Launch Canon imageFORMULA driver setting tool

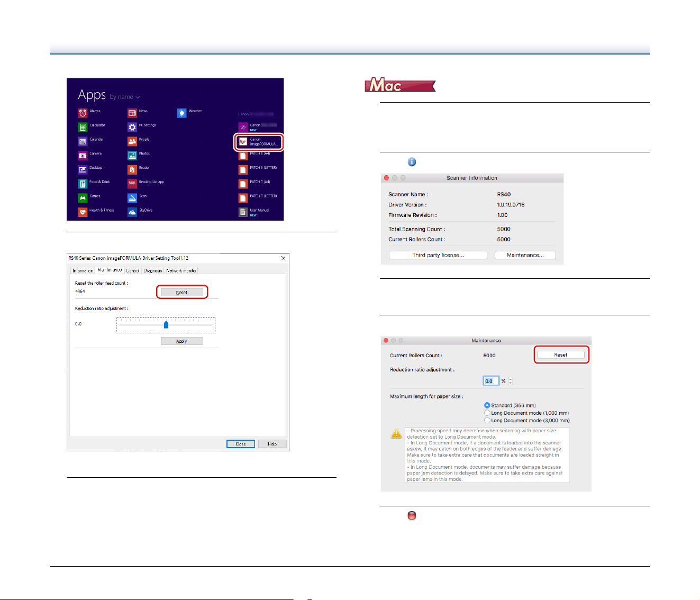click(259, 142)
